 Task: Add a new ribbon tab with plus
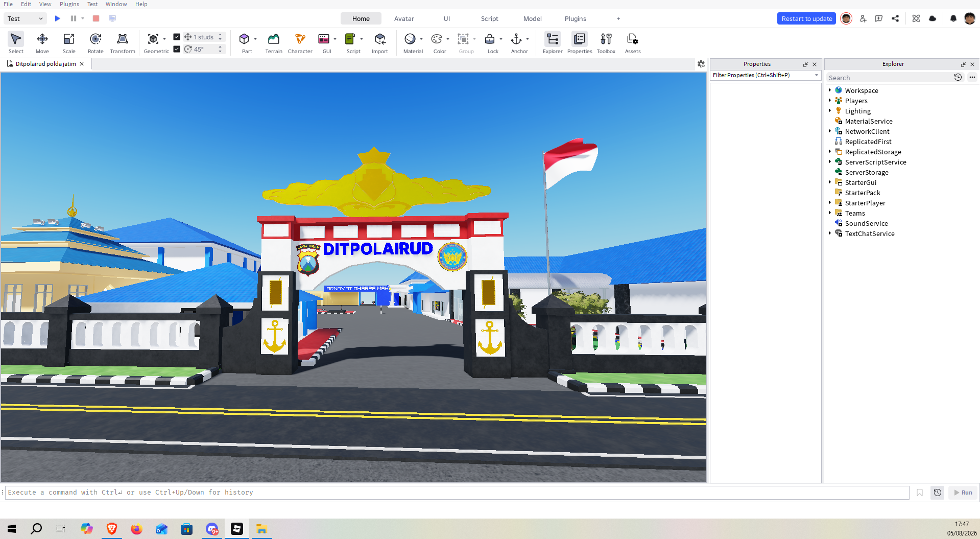tap(618, 18)
